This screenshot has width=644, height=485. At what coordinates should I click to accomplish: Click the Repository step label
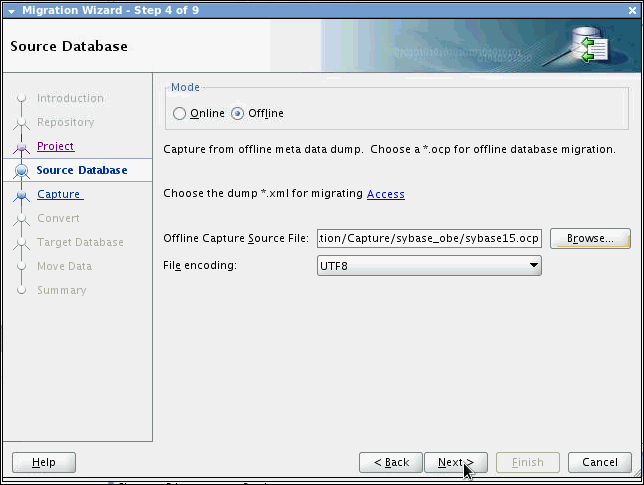tap(66, 122)
